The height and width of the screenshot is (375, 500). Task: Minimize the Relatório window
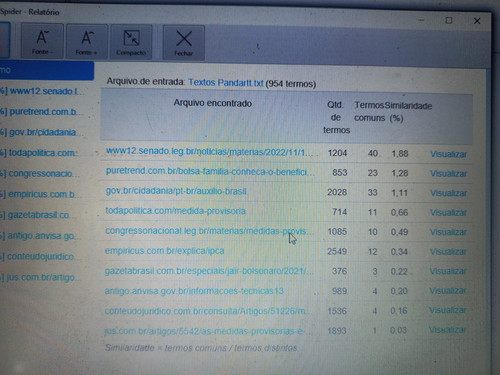tap(421, 20)
